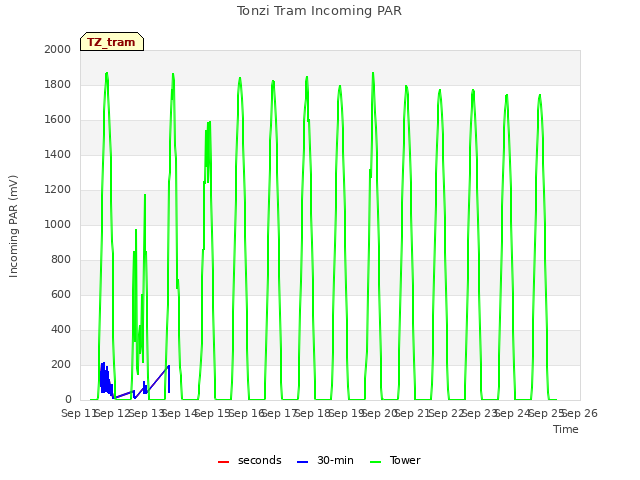Click the Sep 19 x-axis tick label
This screenshot has width=640, height=480.
coord(347,413)
